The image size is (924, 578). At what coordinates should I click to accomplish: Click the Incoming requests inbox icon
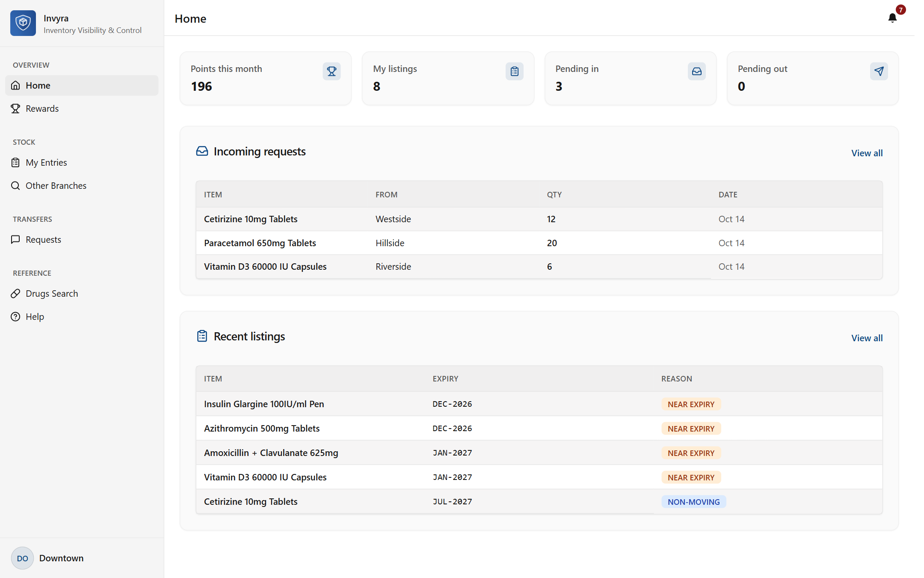(202, 151)
